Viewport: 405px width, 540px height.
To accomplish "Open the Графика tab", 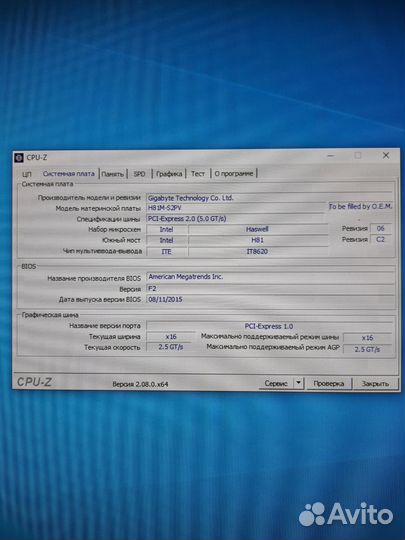I will [169, 174].
